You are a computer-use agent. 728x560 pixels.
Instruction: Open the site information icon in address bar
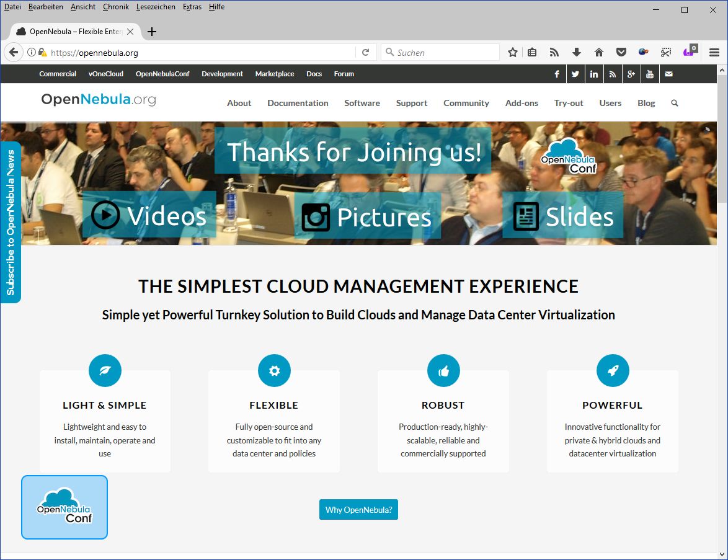click(x=31, y=53)
